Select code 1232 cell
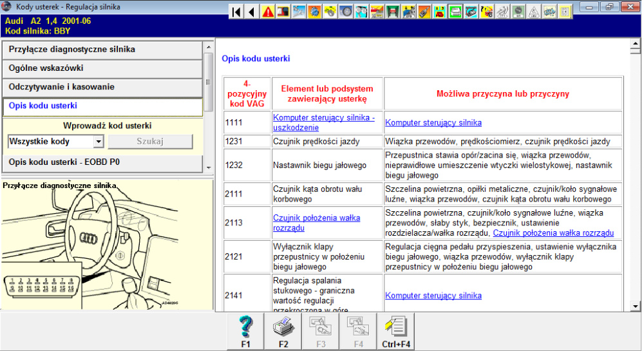644x351 pixels. click(x=247, y=165)
